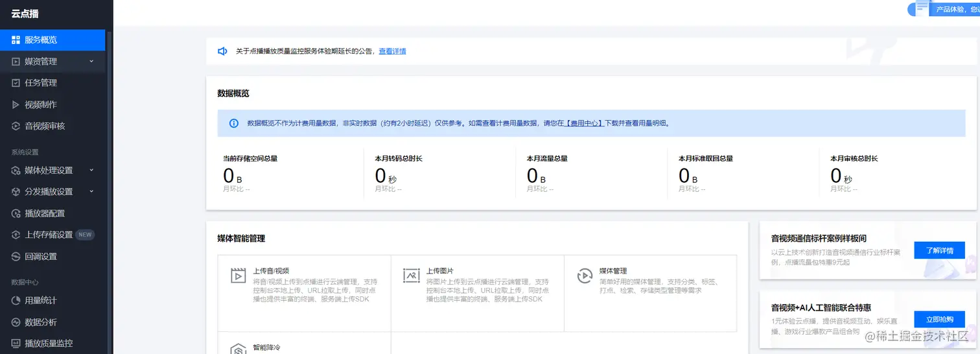
Task: Go to 视频制作 page
Action: pyautogui.click(x=52, y=104)
